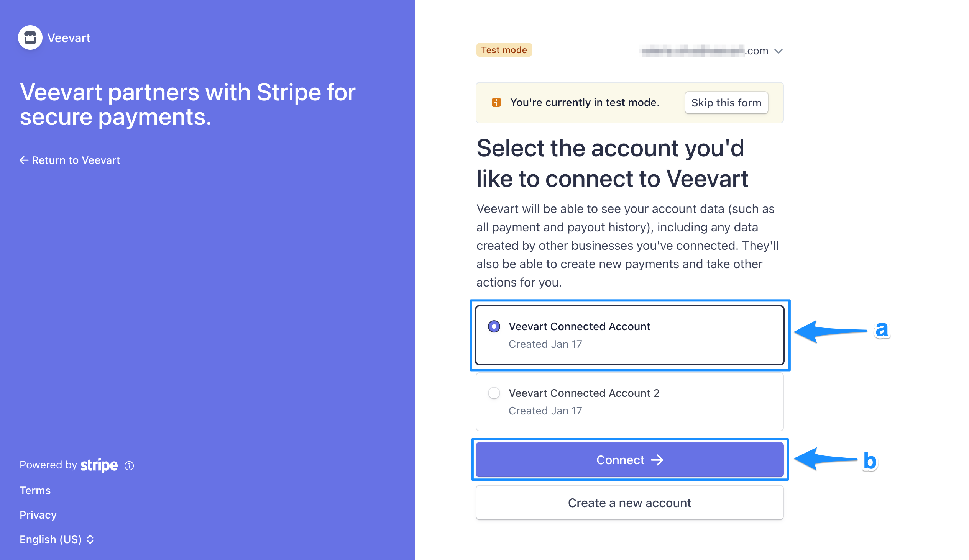Click the orange info icon in the test mode banner
The height and width of the screenshot is (560, 969).
click(x=496, y=102)
